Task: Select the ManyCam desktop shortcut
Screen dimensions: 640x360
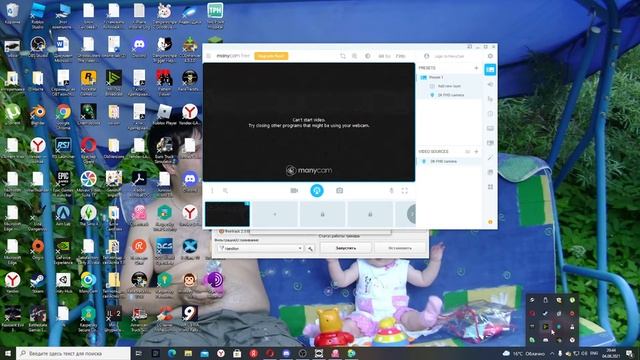Action: tap(88, 282)
